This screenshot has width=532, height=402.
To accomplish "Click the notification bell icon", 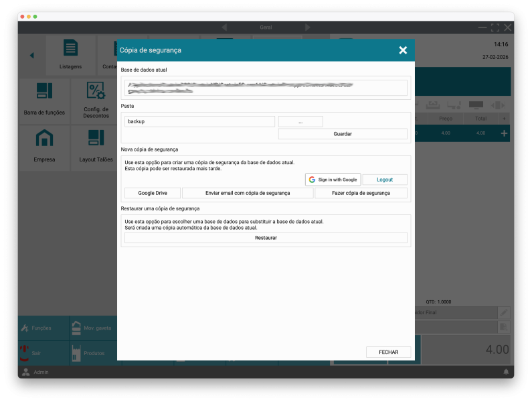I will click(506, 372).
